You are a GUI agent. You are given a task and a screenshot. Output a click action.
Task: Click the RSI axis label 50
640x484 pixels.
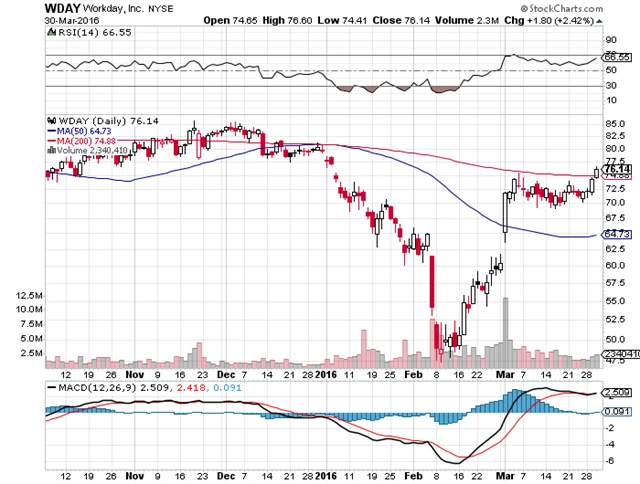[x=611, y=70]
